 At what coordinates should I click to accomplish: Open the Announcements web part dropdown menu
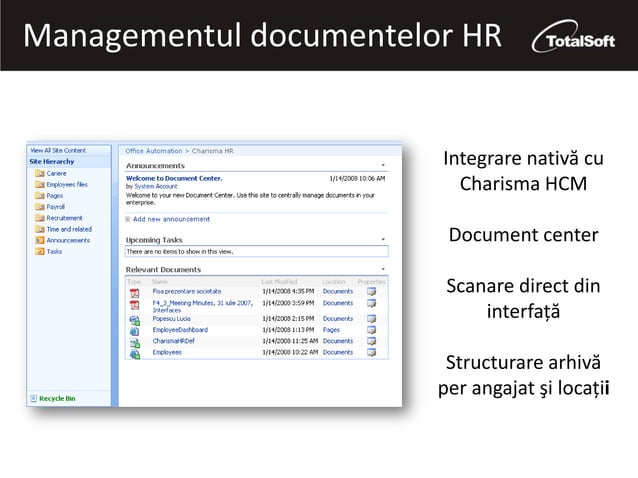[384, 166]
